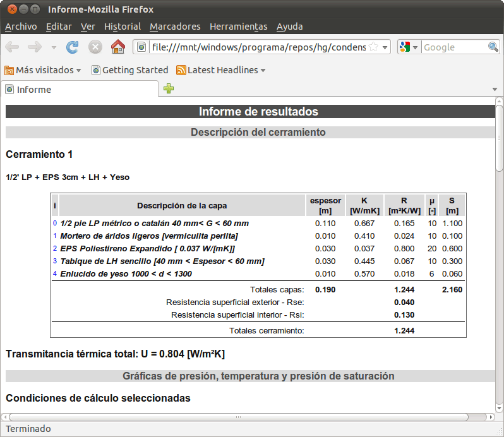Open the Herramientas menu
This screenshot has width=504, height=437.
click(x=239, y=27)
